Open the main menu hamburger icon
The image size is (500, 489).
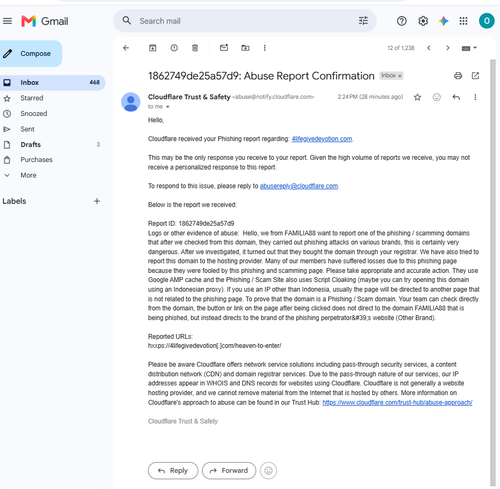tap(7, 21)
